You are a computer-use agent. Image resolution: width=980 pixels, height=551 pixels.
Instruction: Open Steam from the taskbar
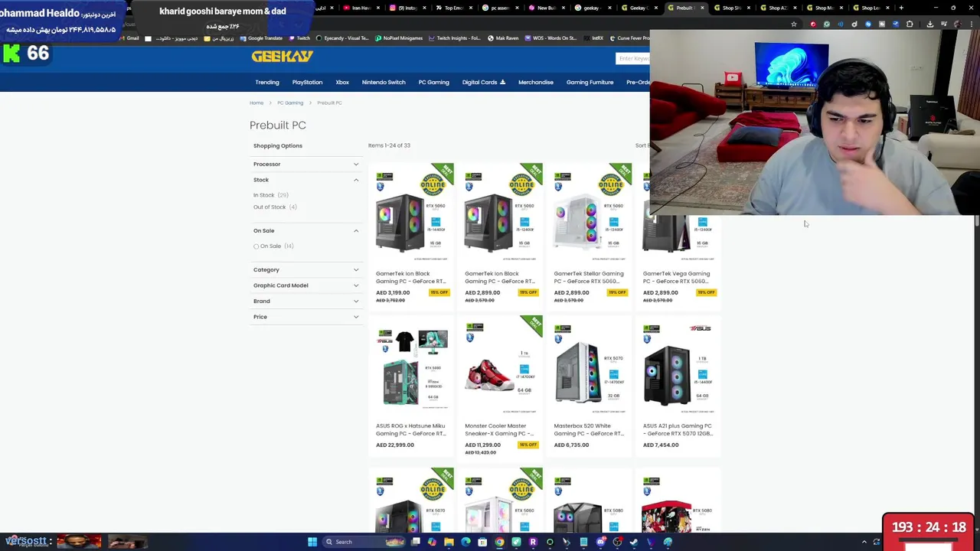click(634, 542)
